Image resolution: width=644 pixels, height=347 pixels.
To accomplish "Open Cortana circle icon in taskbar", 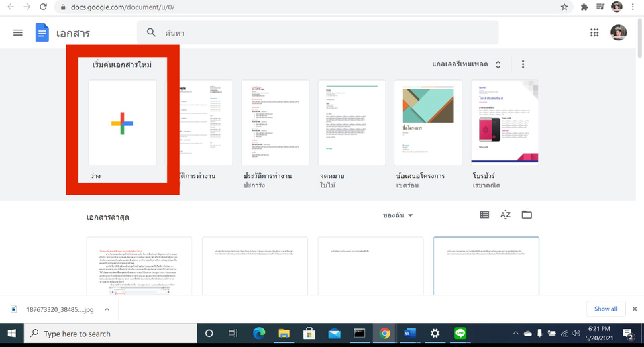I will 209,334.
